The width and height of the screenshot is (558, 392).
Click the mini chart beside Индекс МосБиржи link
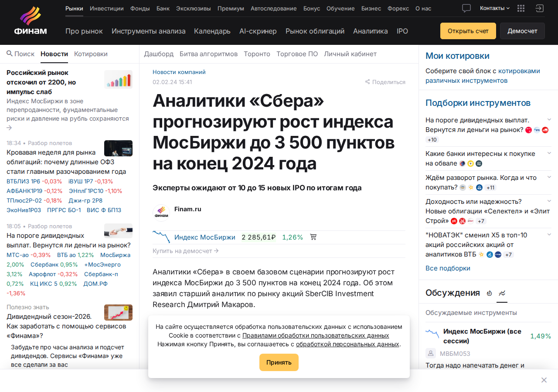[161, 237]
